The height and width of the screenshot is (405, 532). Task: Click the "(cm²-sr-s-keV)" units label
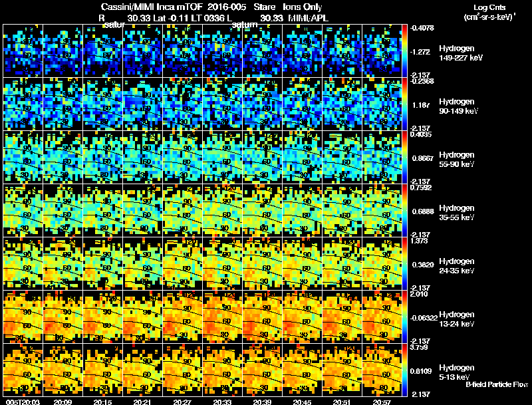(489, 17)
